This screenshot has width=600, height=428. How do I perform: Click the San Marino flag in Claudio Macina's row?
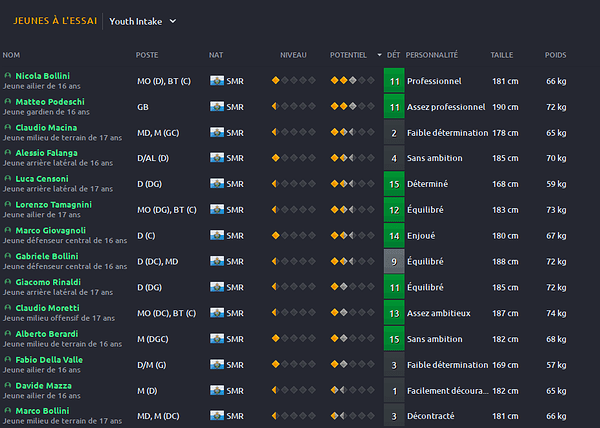217,132
